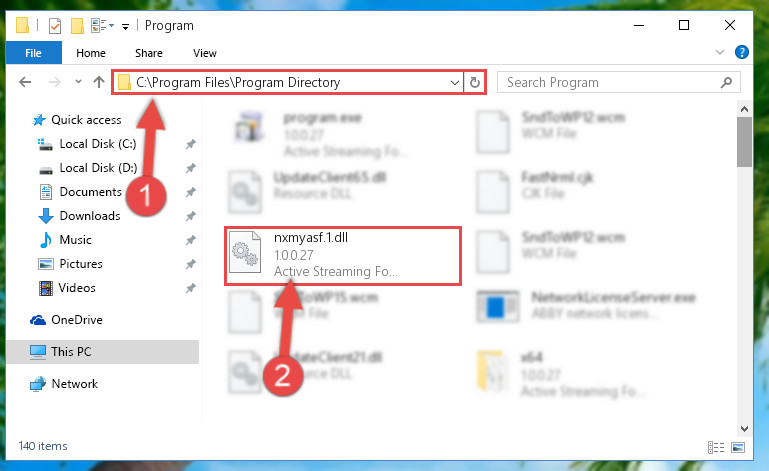Open Help via the blue question icon
This screenshot has height=471, width=769.
coord(742,52)
